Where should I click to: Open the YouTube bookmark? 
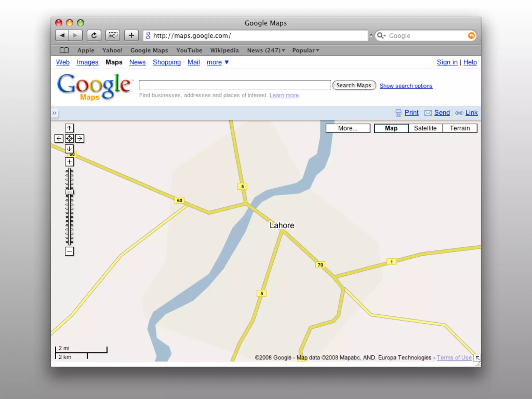189,50
